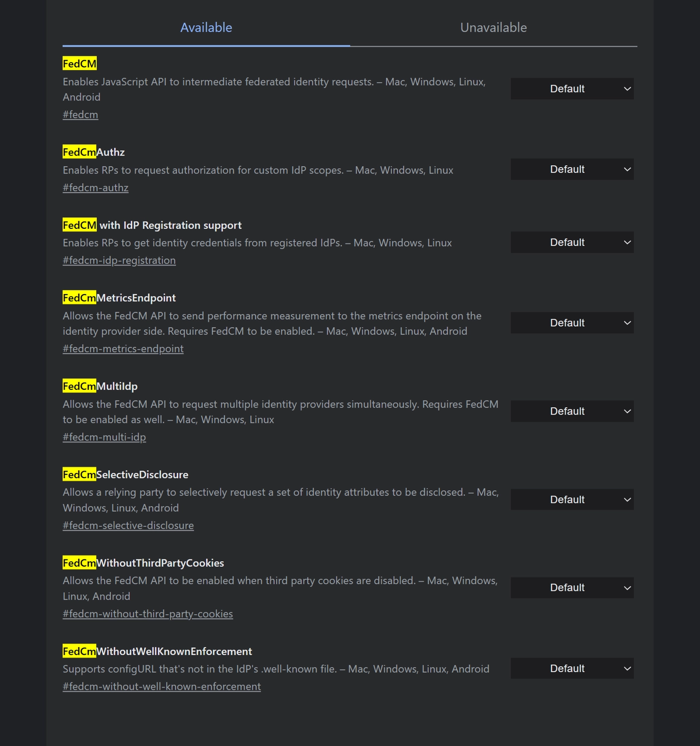Click the #fedcm-without-well-known-enforcement link
The height and width of the screenshot is (746, 700).
pos(162,687)
